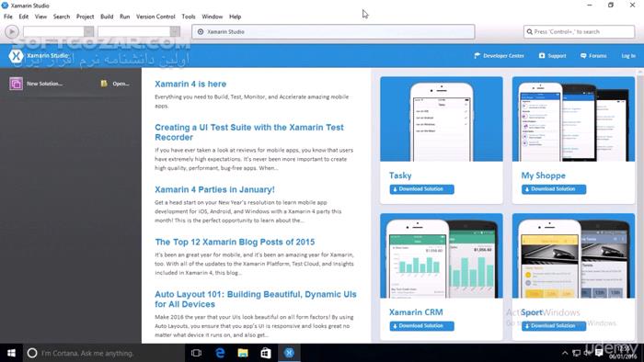Click the Support icon in header
644x362 pixels.
click(542, 56)
